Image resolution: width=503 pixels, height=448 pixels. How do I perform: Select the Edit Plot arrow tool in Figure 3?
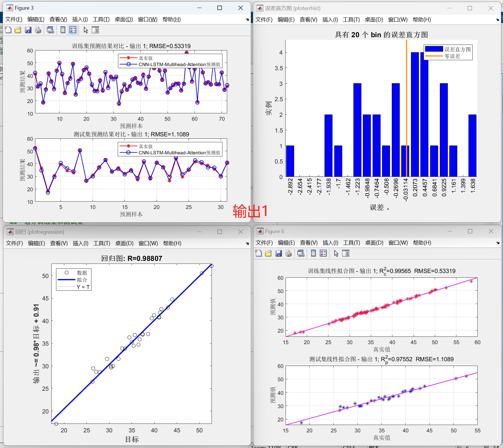85,30
